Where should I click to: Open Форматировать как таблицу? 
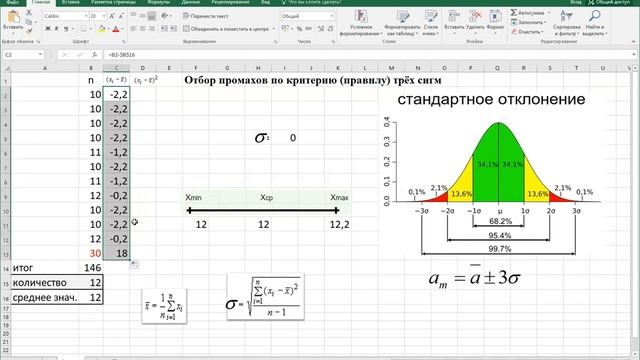(x=402, y=24)
